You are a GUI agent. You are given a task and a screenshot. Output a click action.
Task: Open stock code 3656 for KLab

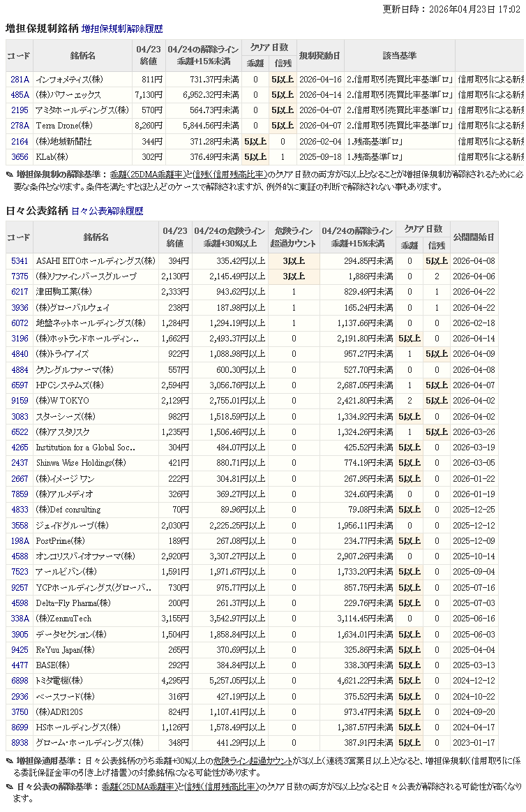coord(20,157)
